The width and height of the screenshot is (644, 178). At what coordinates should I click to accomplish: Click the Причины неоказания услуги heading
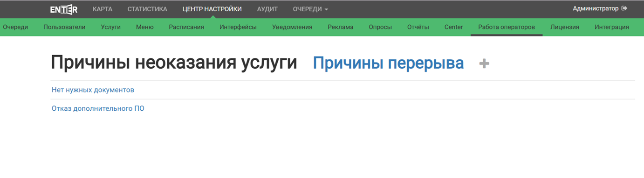pyautogui.click(x=174, y=63)
